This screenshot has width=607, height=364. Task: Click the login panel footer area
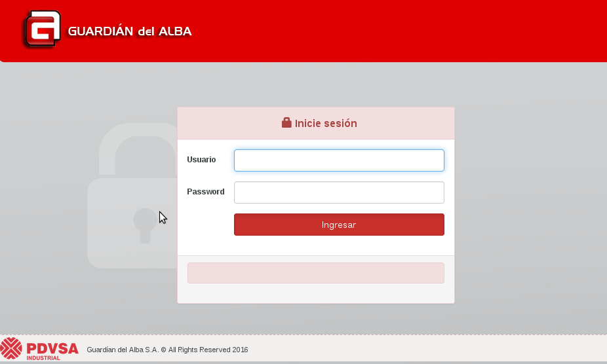pyautogui.click(x=316, y=280)
